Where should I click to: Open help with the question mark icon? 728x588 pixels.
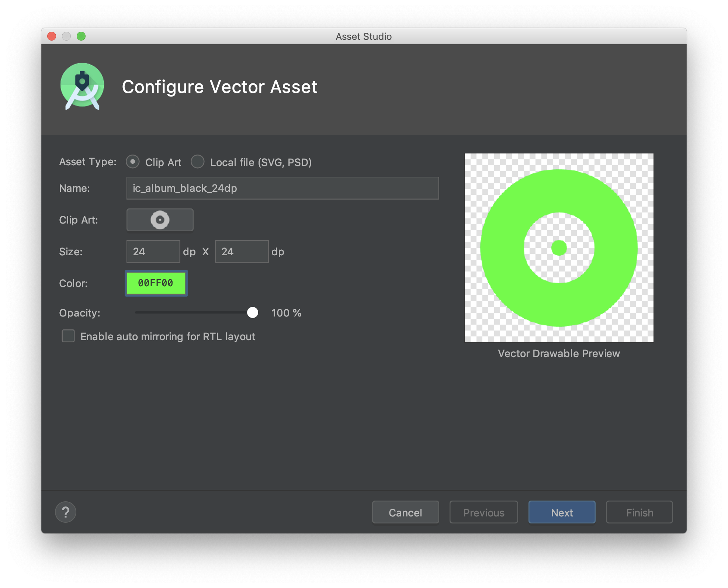pyautogui.click(x=66, y=512)
